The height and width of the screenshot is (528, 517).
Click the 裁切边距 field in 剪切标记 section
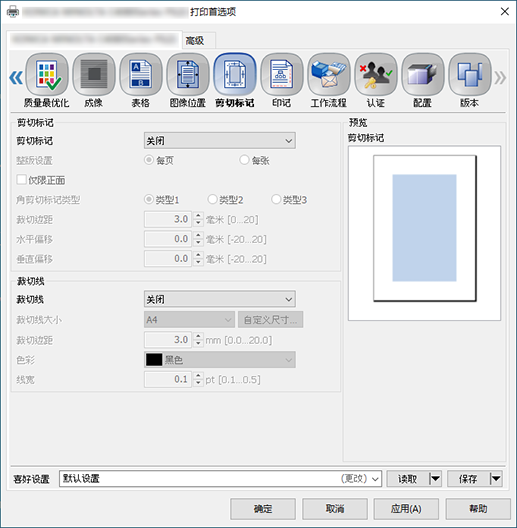(x=168, y=219)
